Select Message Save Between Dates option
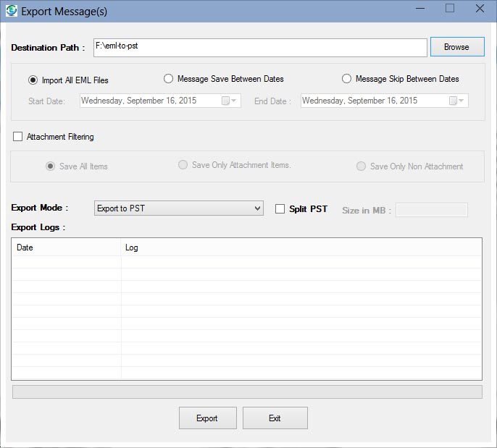 [169, 79]
